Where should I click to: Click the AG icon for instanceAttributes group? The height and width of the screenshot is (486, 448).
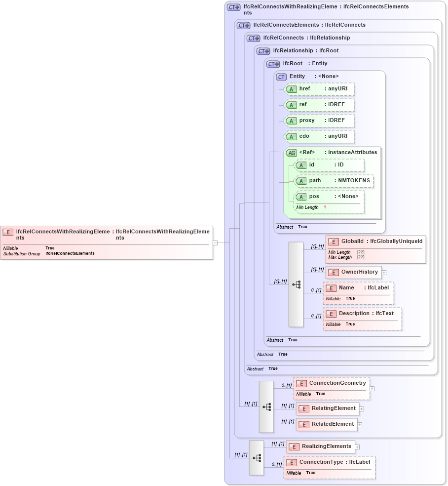tap(291, 153)
